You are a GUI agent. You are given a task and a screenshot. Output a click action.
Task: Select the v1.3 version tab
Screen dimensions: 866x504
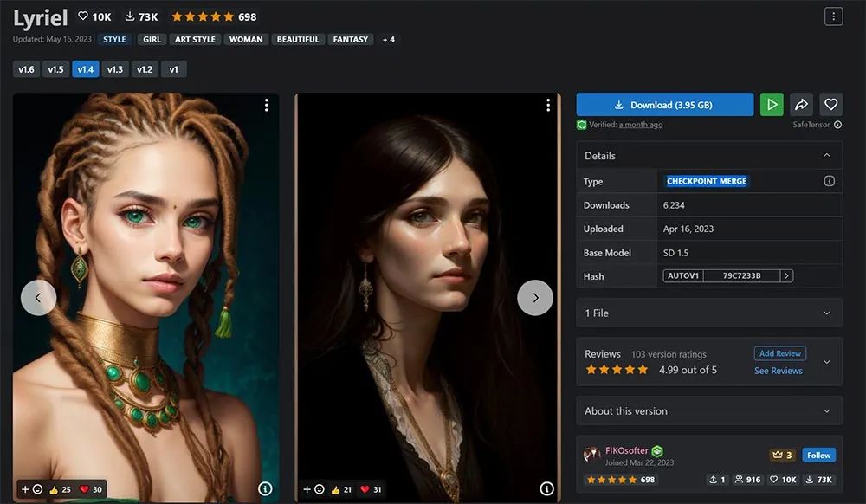pyautogui.click(x=115, y=69)
